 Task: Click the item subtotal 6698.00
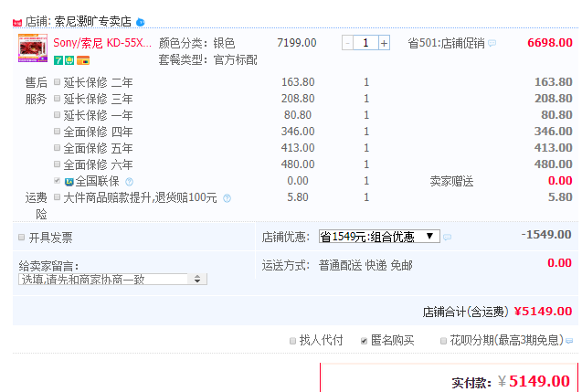pos(550,43)
